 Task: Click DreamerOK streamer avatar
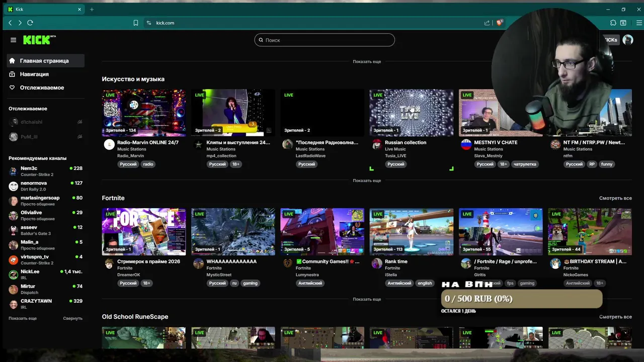(109, 264)
